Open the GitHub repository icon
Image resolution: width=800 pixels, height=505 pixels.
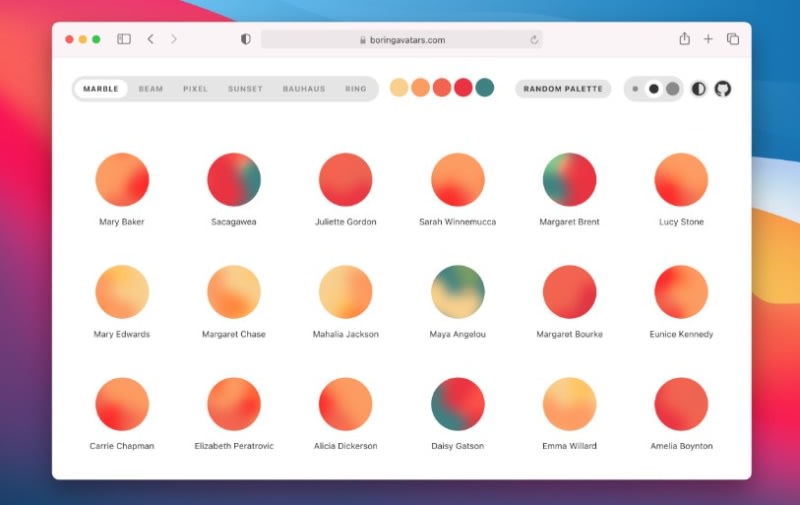click(x=722, y=89)
